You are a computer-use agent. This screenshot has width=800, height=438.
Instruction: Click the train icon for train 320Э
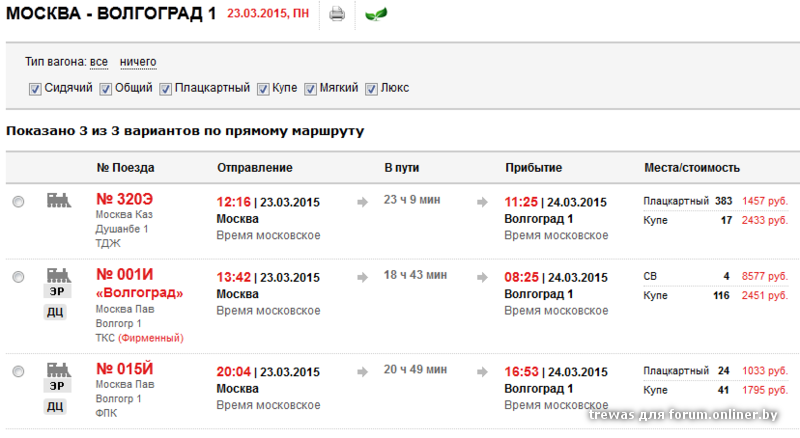click(x=59, y=201)
